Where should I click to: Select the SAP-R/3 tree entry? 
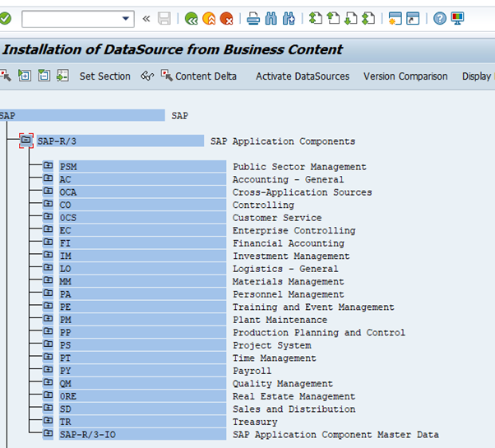point(120,141)
